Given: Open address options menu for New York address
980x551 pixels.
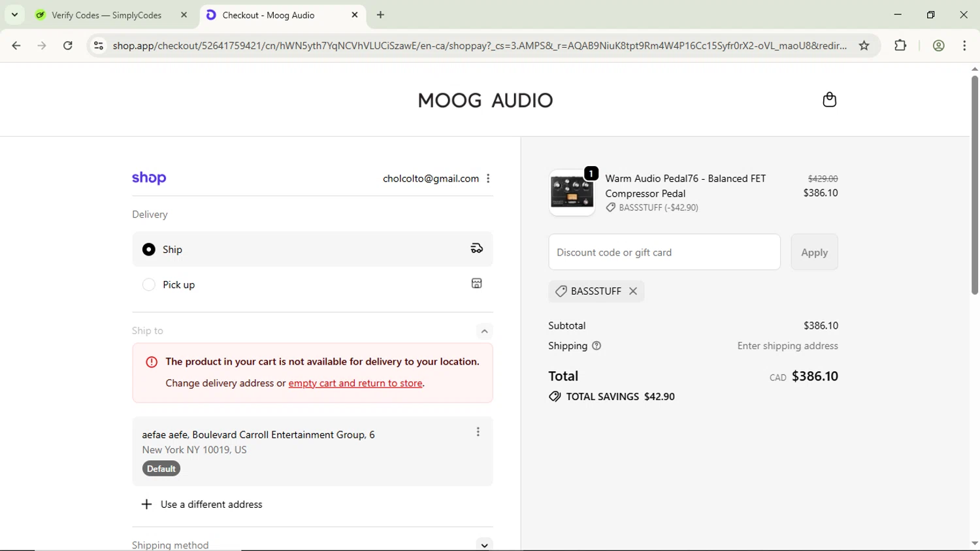Looking at the screenshot, I should pos(478,432).
